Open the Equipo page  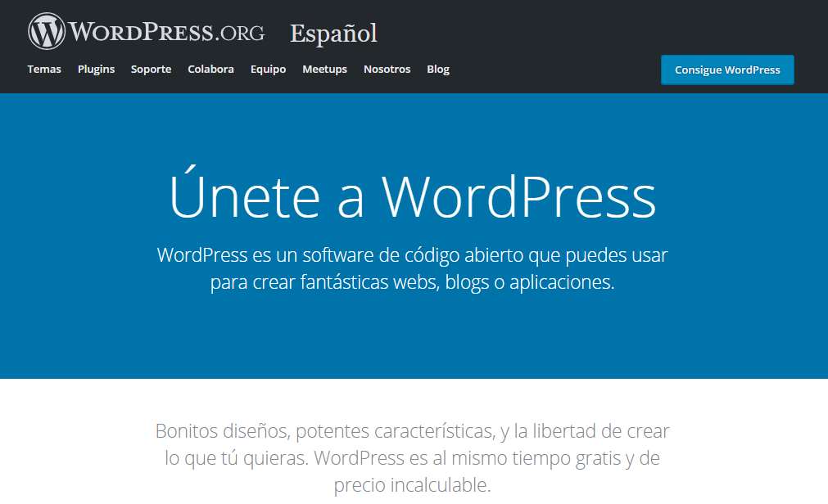(268, 70)
